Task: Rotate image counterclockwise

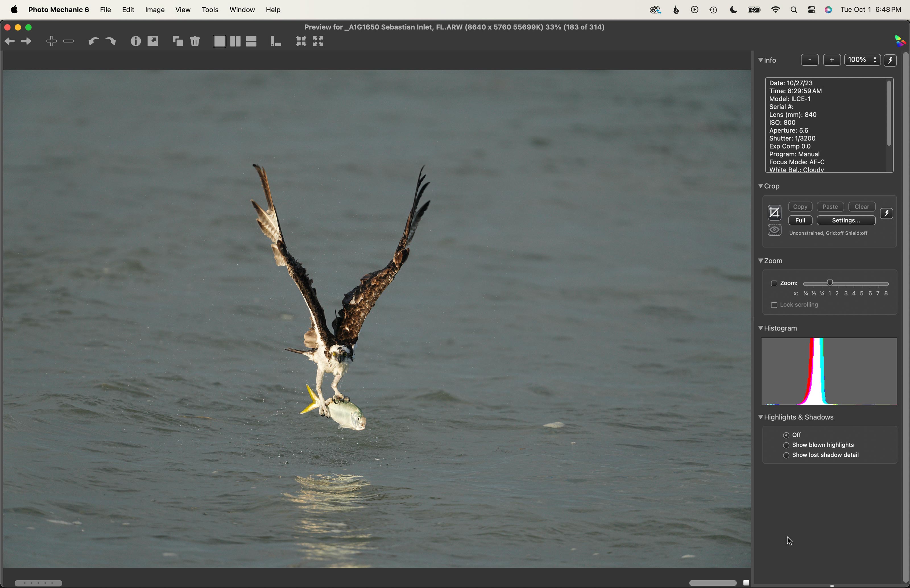Action: point(93,41)
